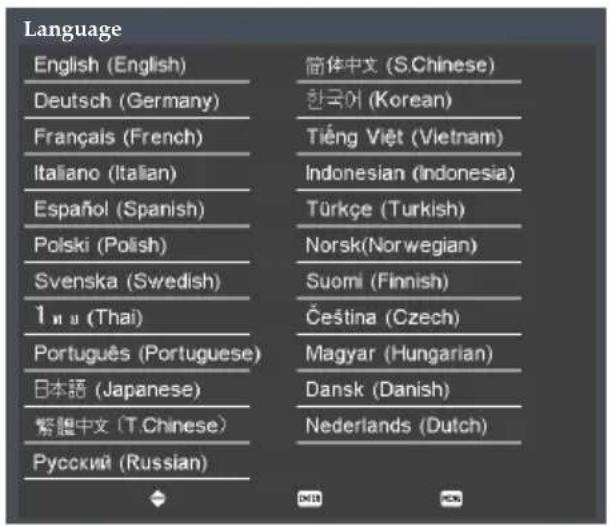The width and height of the screenshot is (609, 526).
Task: Select Português (Portuguese) language
Action: pos(147,354)
